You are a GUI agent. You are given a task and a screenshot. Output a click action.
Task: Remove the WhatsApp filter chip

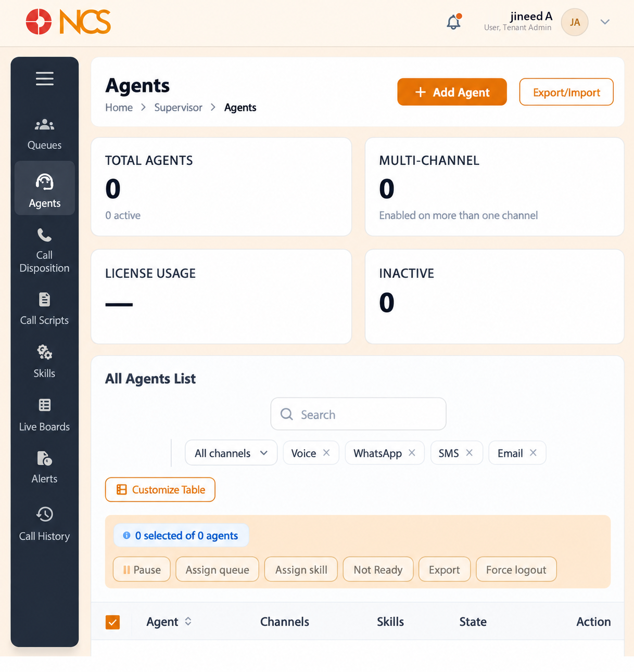coord(412,453)
